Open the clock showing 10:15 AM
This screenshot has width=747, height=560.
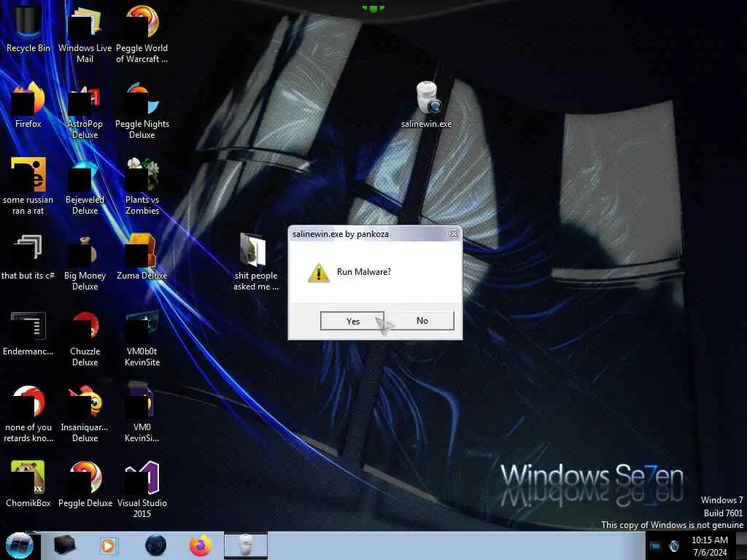click(710, 546)
